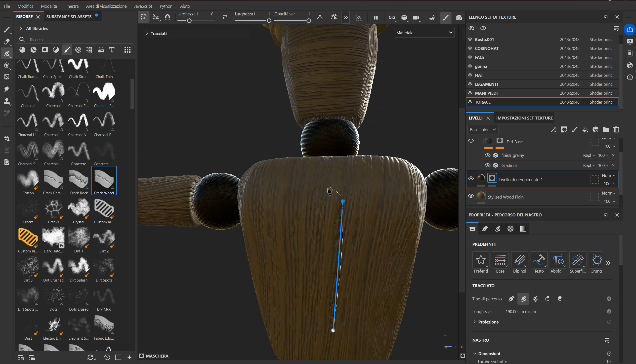Import resource with plus icon at bottom
The width and height of the screenshot is (636, 364).
tap(129, 357)
